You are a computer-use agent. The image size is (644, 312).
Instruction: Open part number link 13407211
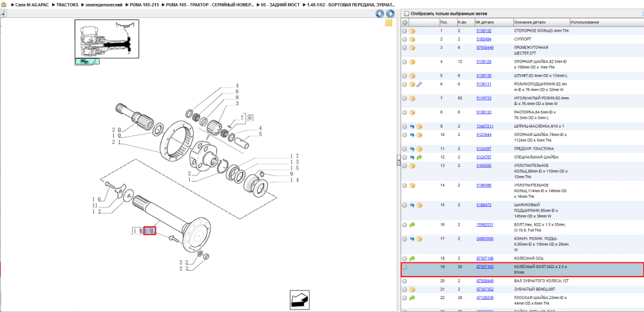(x=485, y=126)
